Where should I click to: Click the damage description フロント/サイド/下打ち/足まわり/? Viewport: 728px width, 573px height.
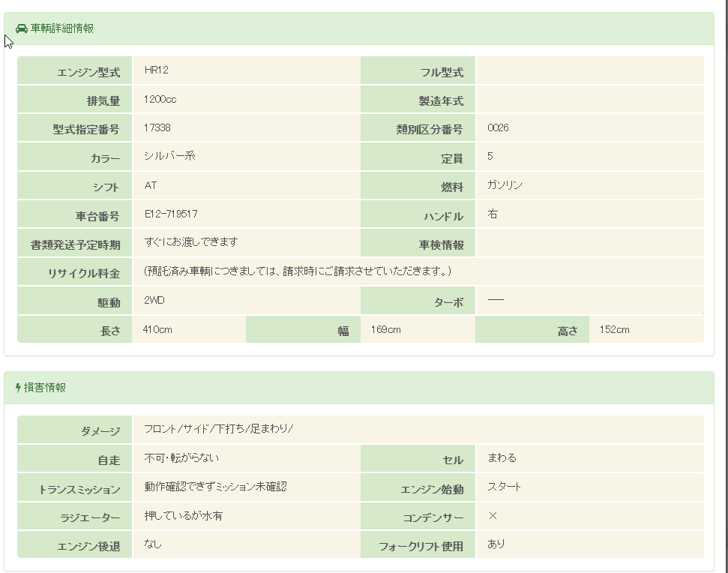(x=218, y=429)
